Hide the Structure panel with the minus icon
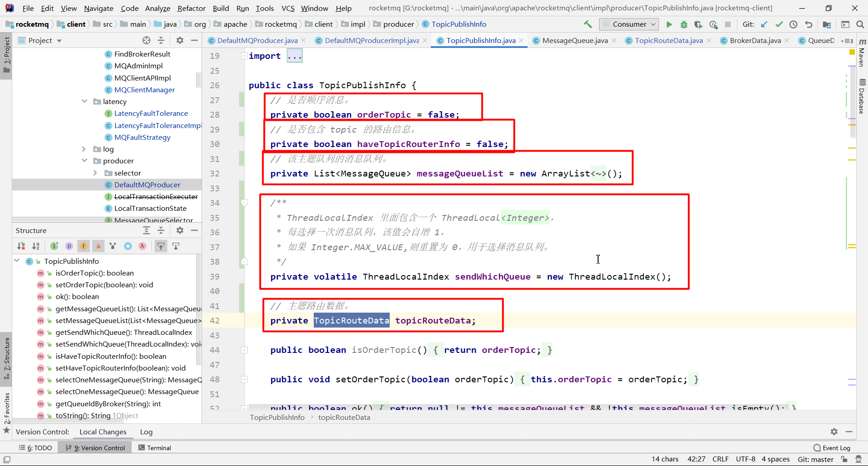 pos(194,230)
